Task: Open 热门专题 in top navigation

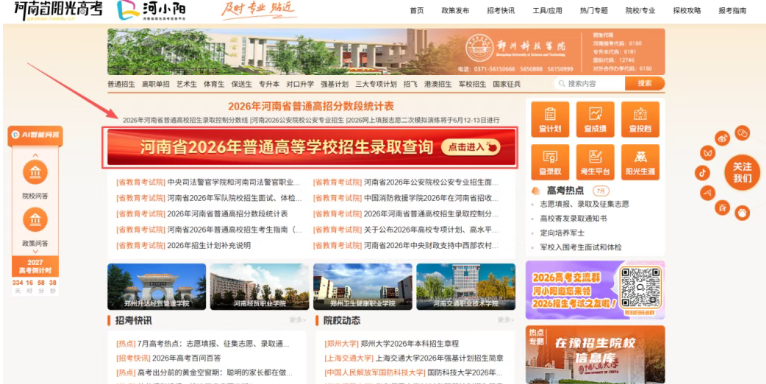Action: click(594, 10)
